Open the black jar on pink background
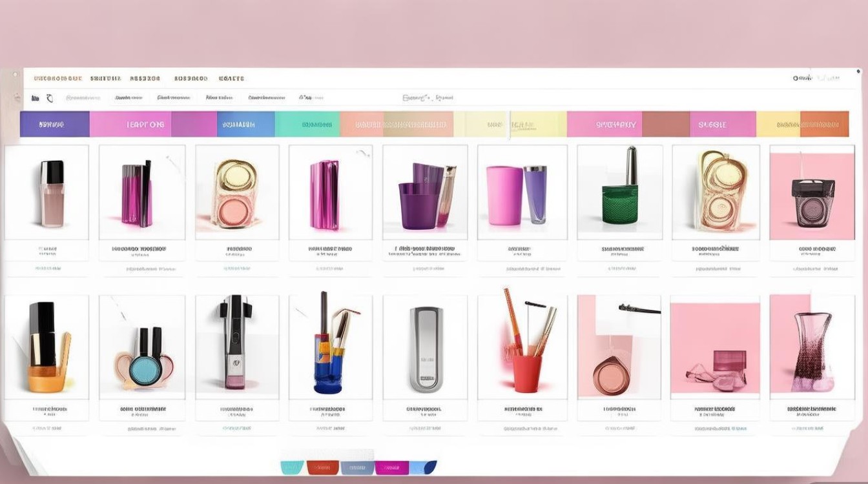 point(812,192)
